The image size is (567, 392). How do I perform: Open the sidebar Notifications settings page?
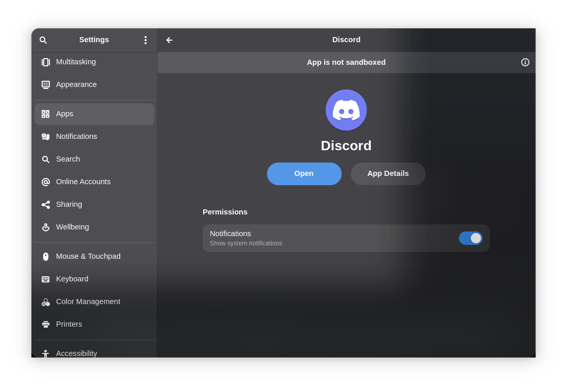(x=94, y=136)
